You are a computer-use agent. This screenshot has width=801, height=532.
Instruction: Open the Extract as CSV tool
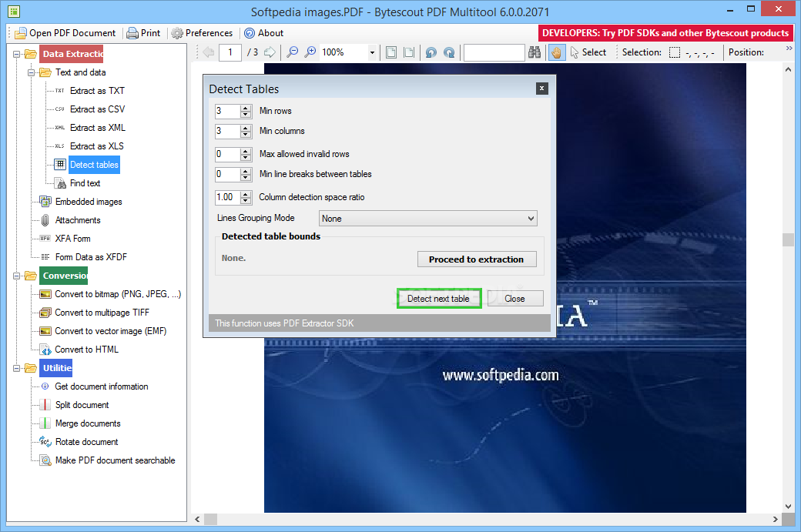click(97, 109)
